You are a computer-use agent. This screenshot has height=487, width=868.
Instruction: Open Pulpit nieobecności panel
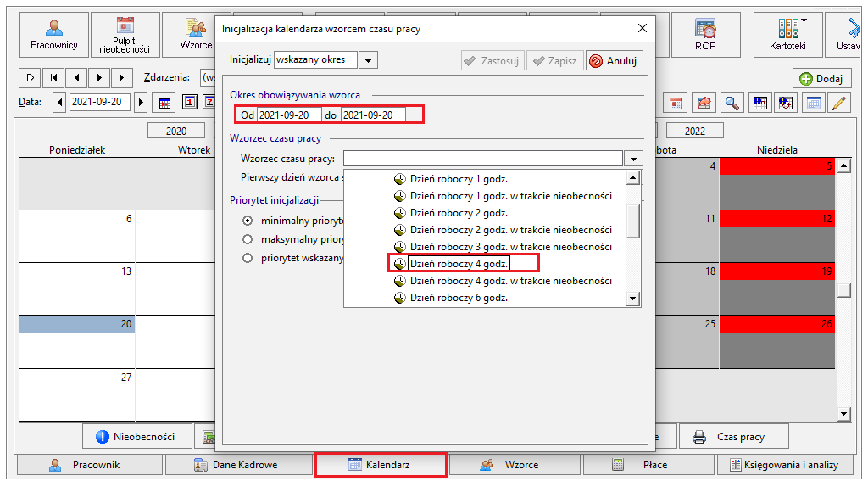[x=125, y=35]
